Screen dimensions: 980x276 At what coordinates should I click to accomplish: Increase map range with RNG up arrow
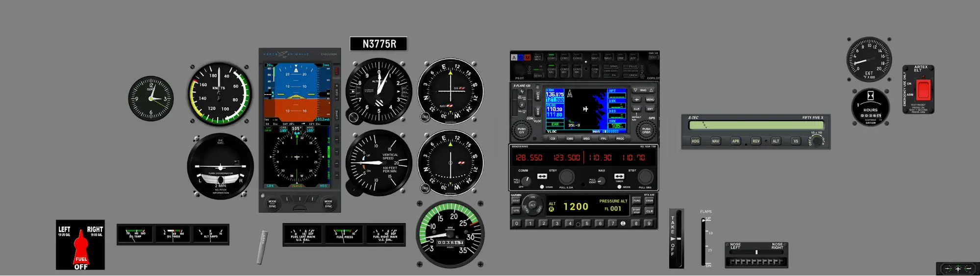coord(651,90)
